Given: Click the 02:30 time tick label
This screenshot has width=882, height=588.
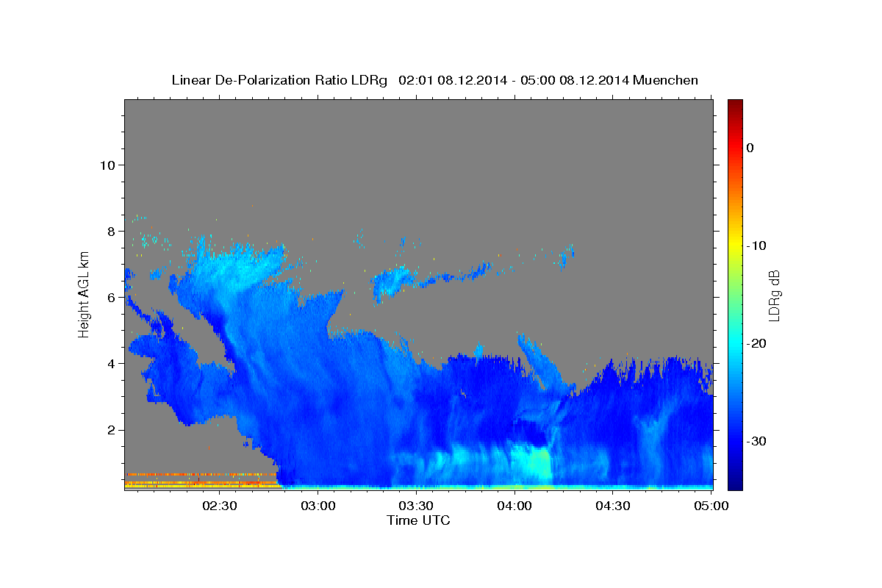Looking at the screenshot, I should coord(220,506).
